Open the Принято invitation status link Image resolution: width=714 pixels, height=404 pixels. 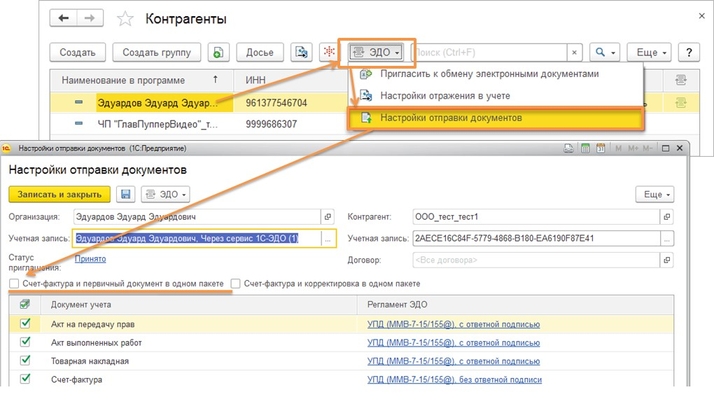coord(91,258)
